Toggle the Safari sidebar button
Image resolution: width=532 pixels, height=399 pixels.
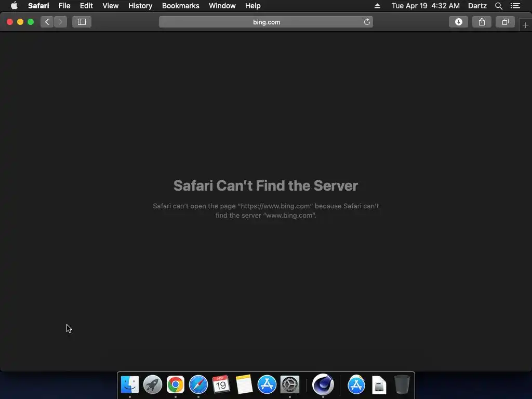[82, 22]
